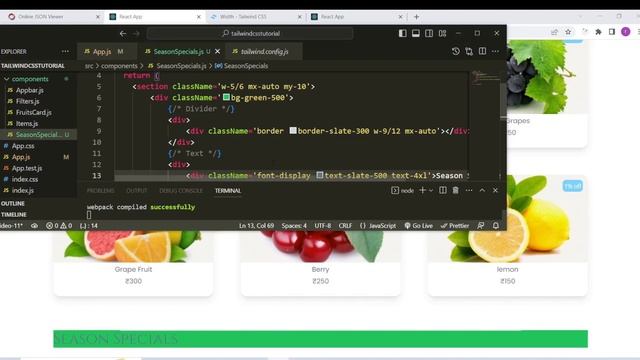Open new browser tab with plus
This screenshot has height=360, width=640.
[416, 17]
